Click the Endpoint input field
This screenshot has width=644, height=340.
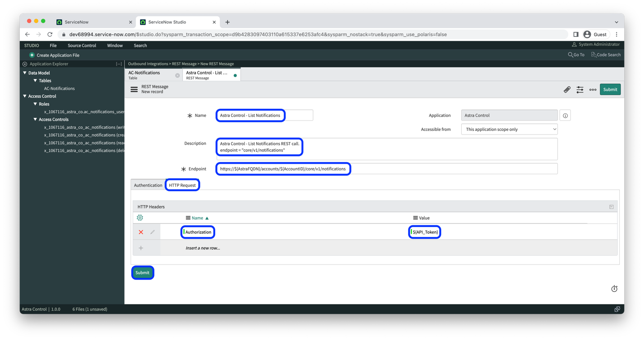point(387,169)
